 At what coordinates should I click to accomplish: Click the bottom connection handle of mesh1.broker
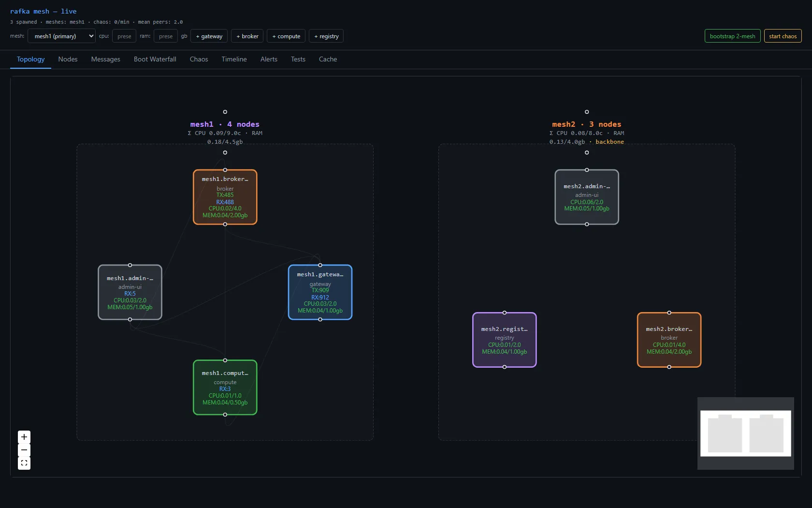coord(225,224)
